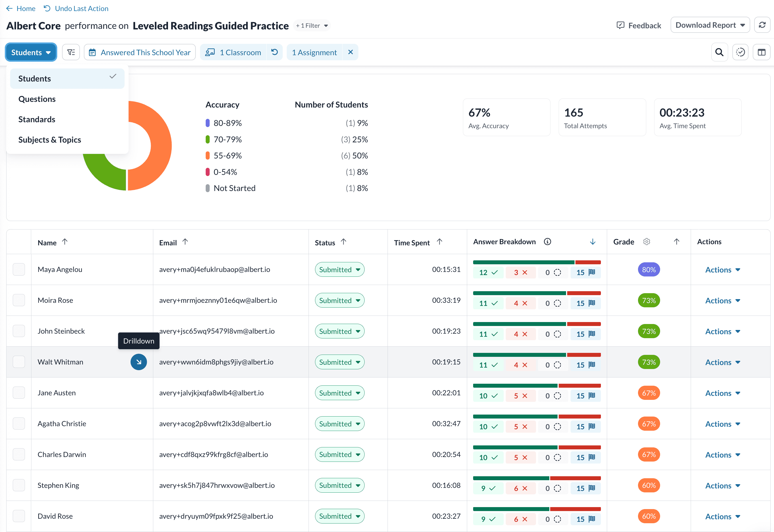
Task: Click the dashed-circle checkmark toolbar icon
Action: 740,52
